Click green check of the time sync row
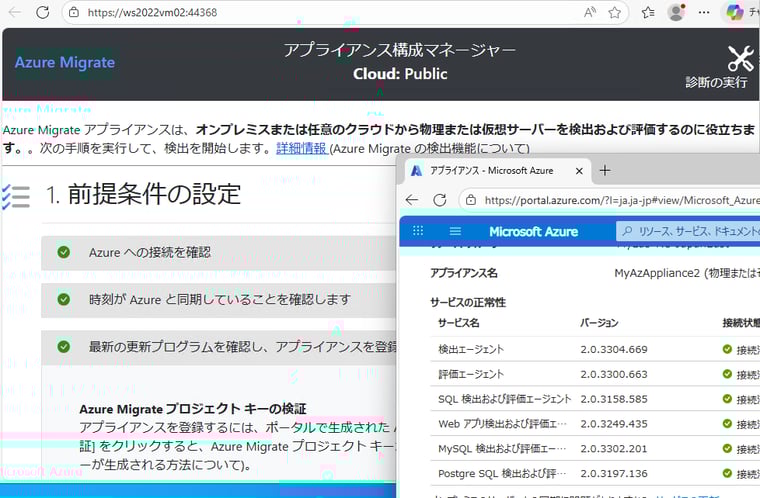Screen dimensions: 760x498 (x=63, y=299)
